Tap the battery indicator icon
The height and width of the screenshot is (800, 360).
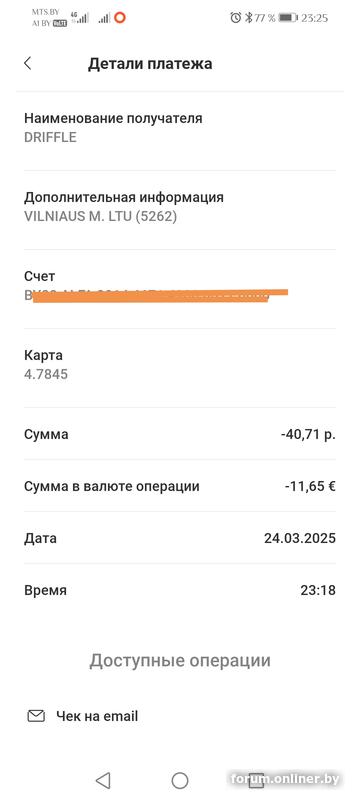click(288, 18)
